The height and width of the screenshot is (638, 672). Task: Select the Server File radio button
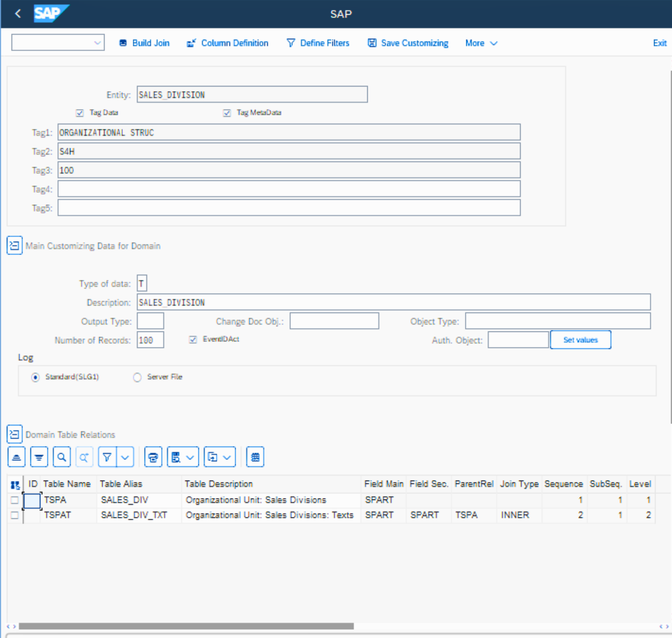click(137, 377)
